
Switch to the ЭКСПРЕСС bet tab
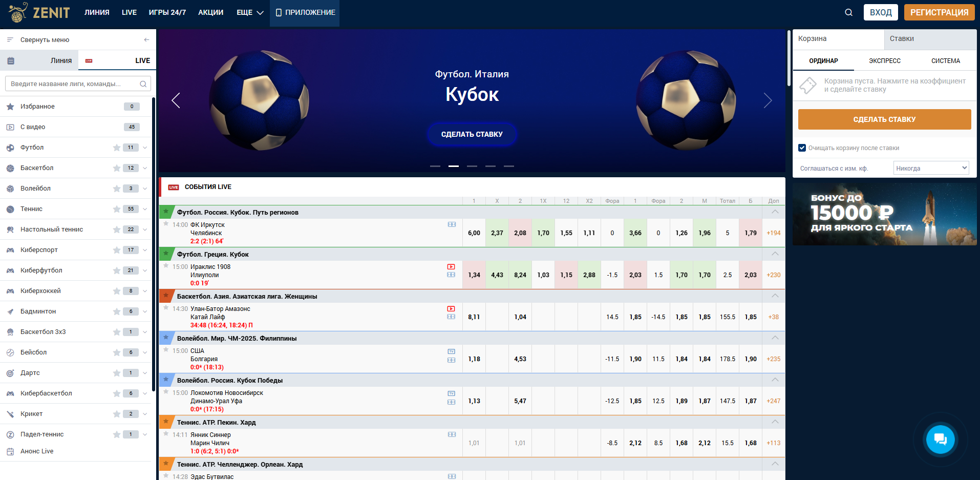pos(884,61)
